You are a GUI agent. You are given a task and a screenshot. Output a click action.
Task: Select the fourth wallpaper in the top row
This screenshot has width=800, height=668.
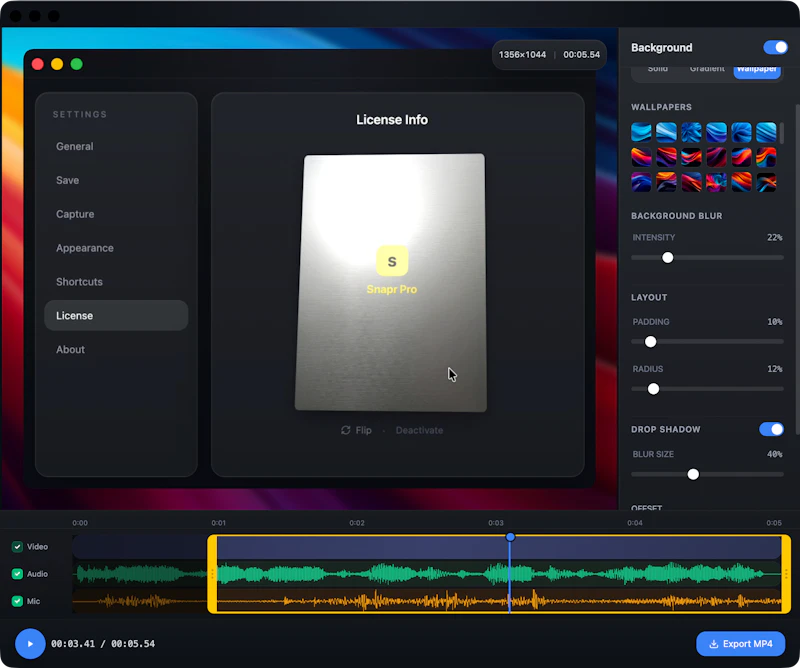coord(716,132)
